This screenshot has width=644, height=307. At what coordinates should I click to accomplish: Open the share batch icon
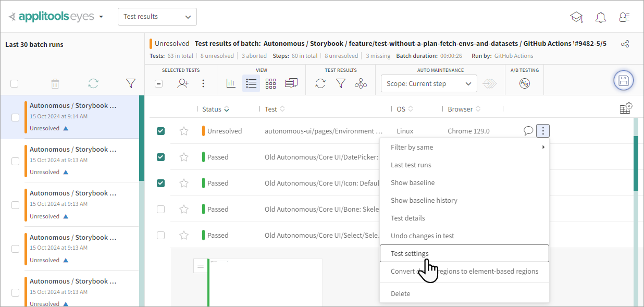tap(625, 44)
